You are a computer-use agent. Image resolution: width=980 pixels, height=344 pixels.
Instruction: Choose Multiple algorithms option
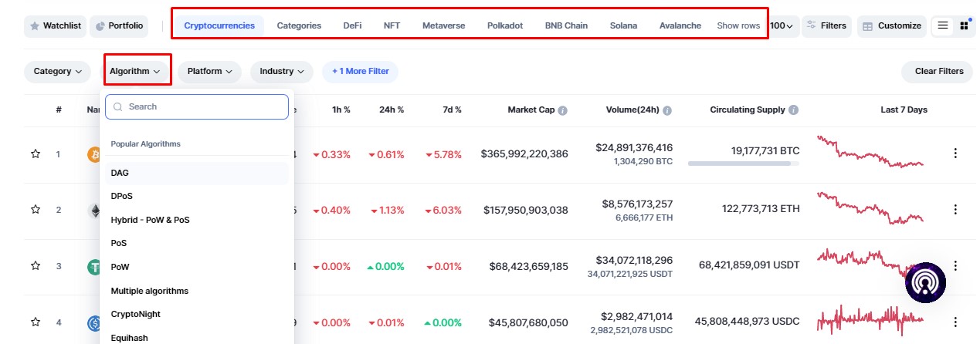197,291
